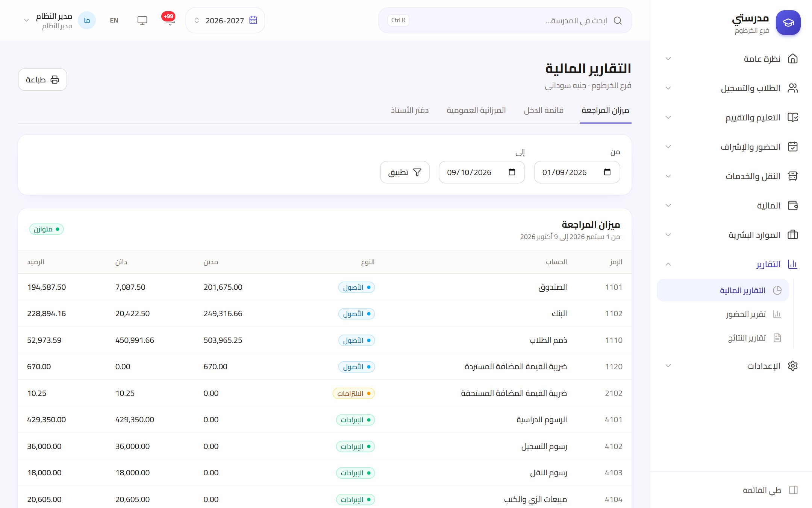Expand the المالية section chevron
812x508 pixels.
pyautogui.click(x=668, y=205)
